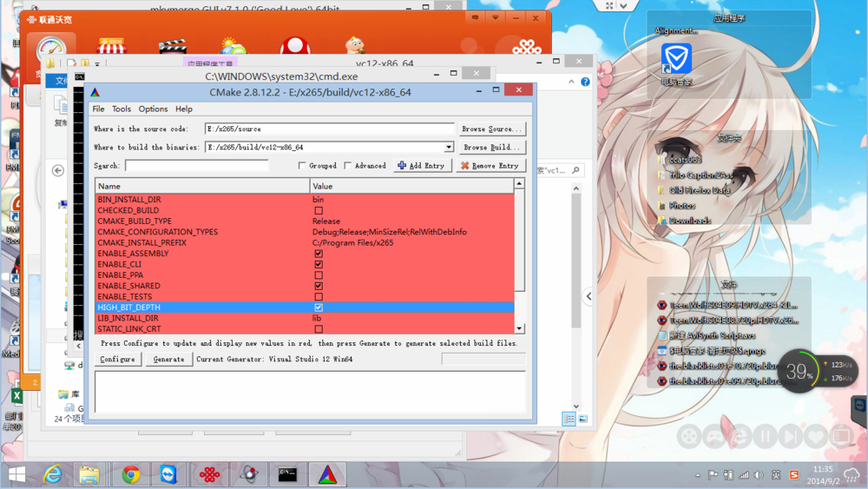Open the Explorer quick access toolbar dropdown

97,64
